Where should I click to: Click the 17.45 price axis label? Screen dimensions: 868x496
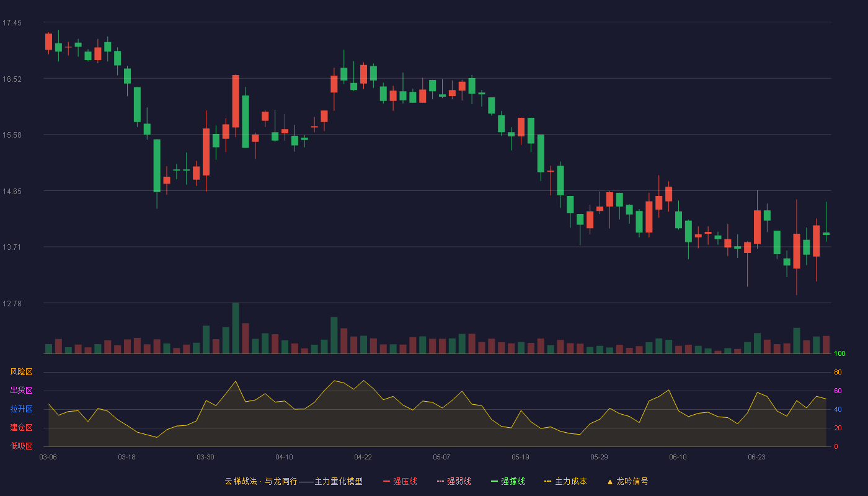pyautogui.click(x=12, y=23)
